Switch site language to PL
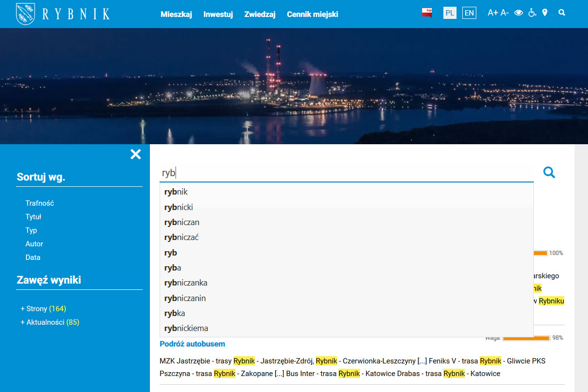 [x=450, y=13]
